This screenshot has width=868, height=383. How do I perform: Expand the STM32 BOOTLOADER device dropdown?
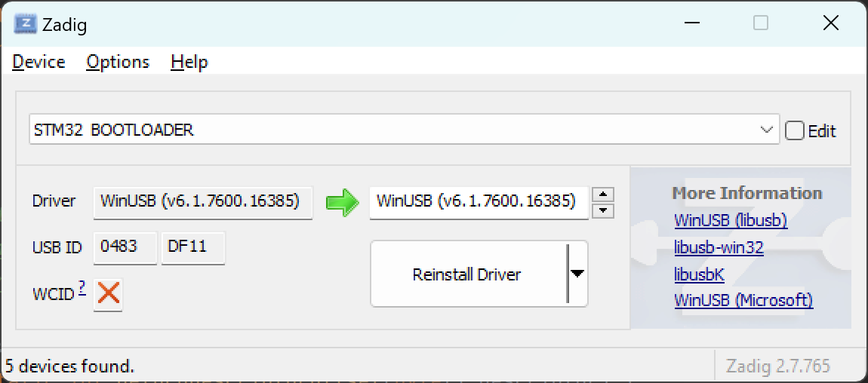point(766,130)
